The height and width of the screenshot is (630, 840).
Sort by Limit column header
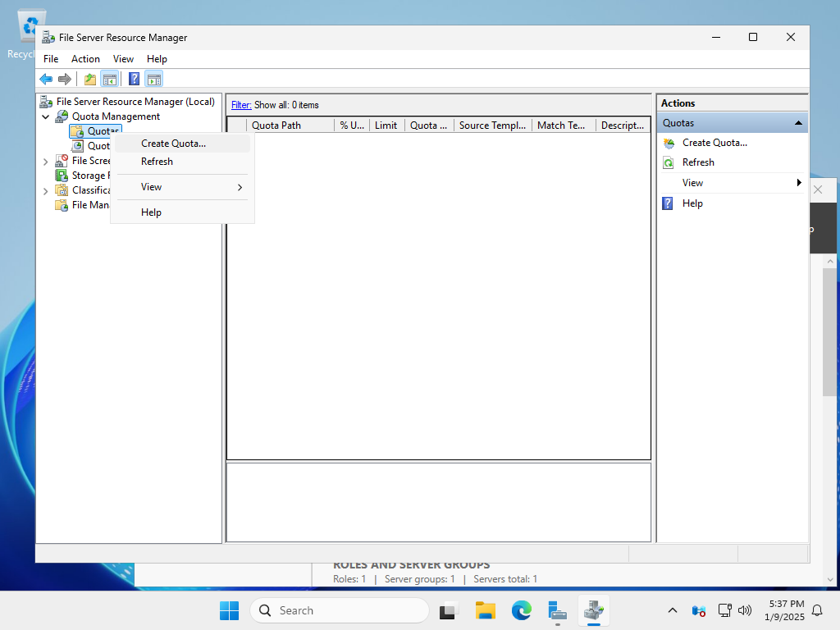coord(387,126)
